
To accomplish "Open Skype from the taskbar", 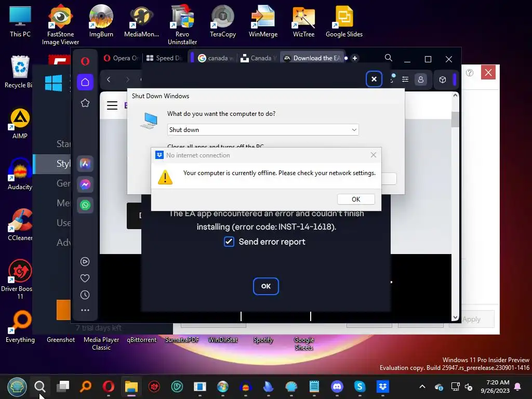I will click(360, 386).
